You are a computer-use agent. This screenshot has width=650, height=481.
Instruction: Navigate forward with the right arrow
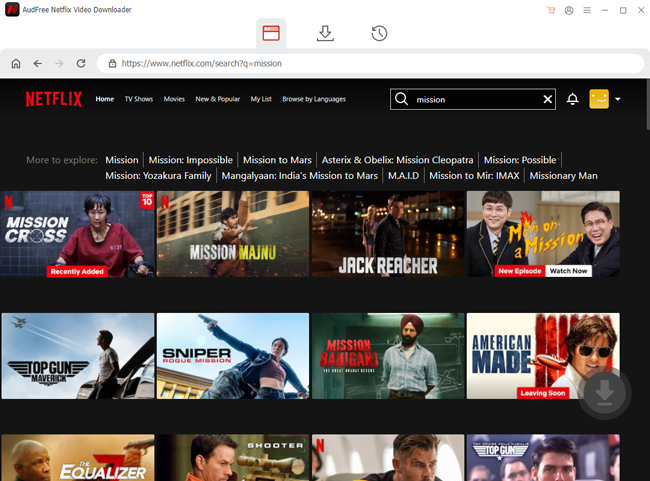tap(59, 63)
